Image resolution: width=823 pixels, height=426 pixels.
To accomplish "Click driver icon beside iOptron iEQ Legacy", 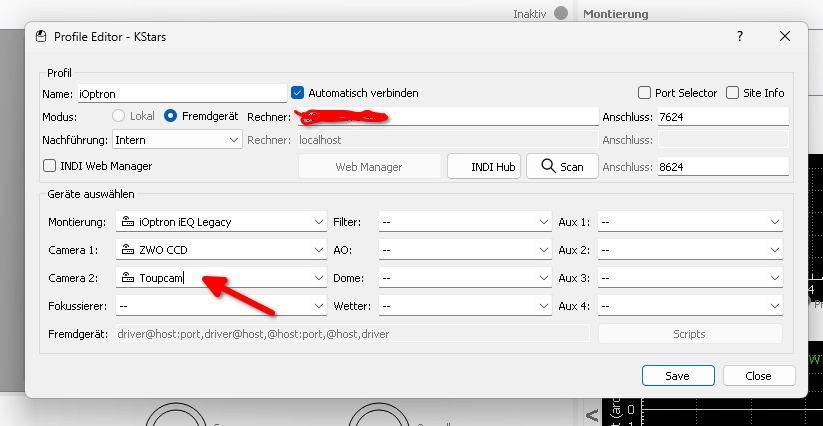I will [x=128, y=222].
